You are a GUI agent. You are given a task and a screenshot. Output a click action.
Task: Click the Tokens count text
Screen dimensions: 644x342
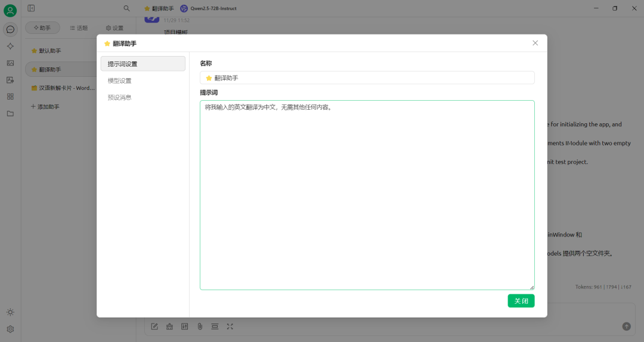pyautogui.click(x=603, y=287)
